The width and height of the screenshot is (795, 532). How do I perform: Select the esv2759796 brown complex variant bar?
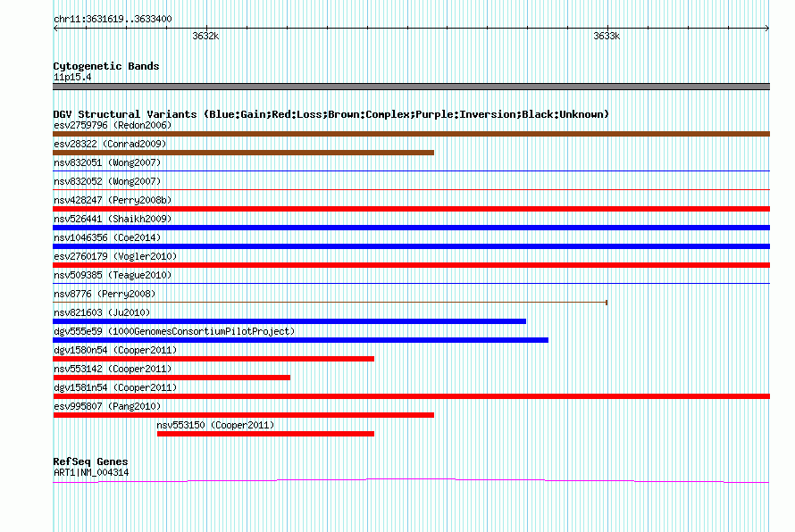411,134
